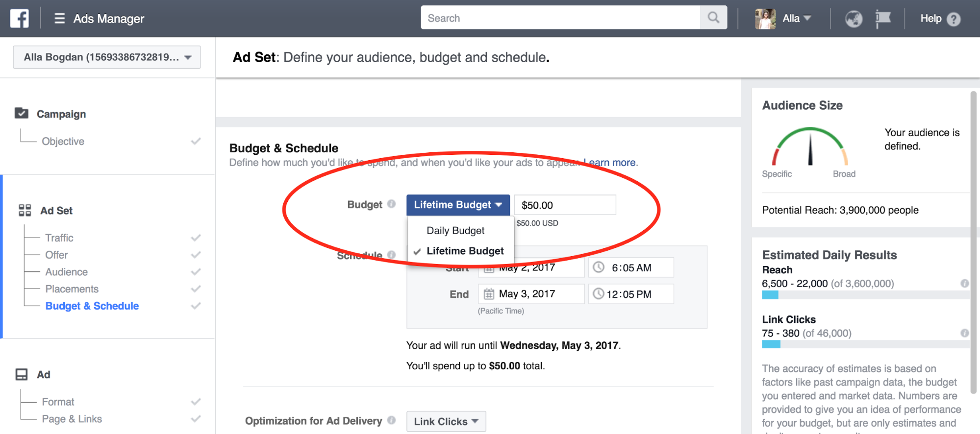
Task: Click the Help question mark icon
Action: point(954,19)
